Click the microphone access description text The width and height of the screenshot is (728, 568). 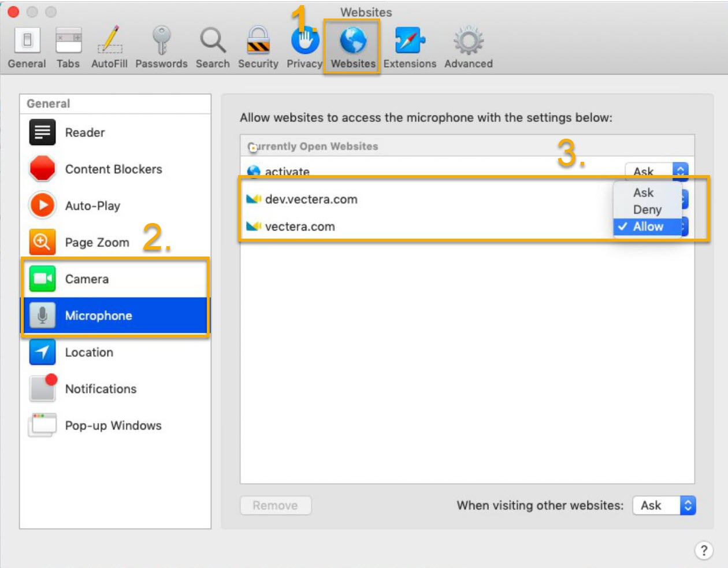pyautogui.click(x=426, y=118)
